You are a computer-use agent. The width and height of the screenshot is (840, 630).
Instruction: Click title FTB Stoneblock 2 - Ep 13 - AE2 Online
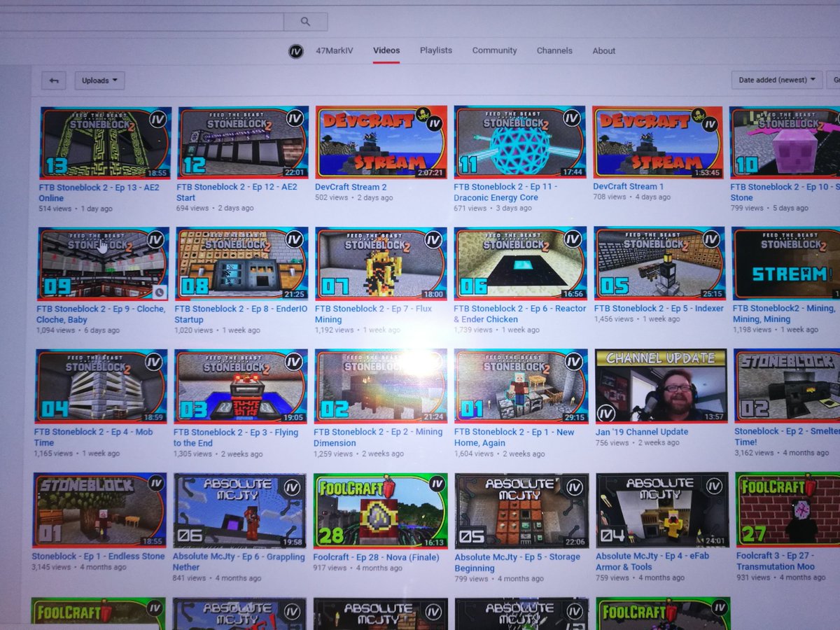click(99, 192)
